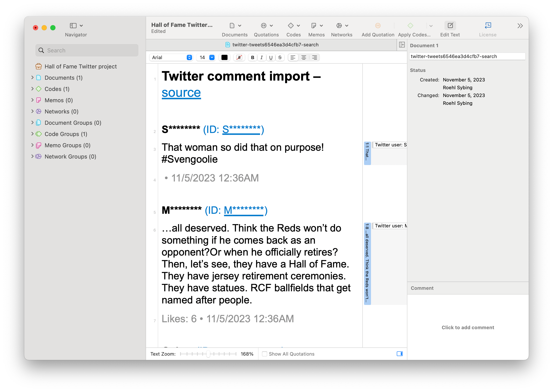This screenshot has width=553, height=392.
Task: Click the Code Groups icon in navigator
Action: [x=39, y=134]
